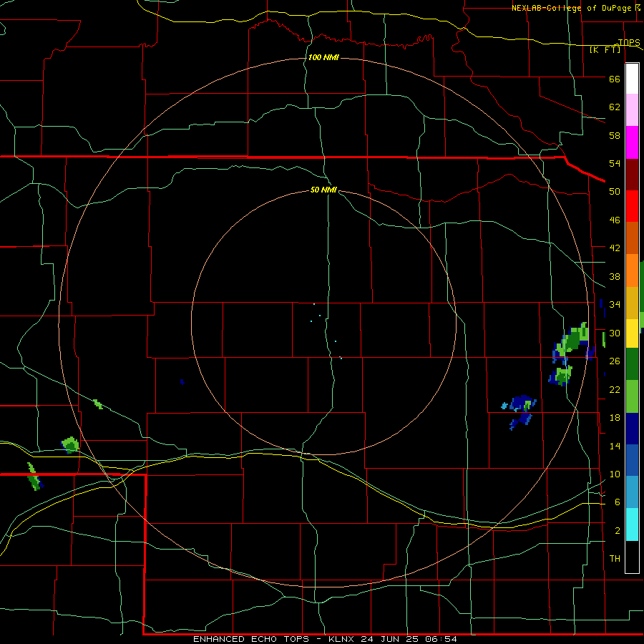Viewport: 644px width, 644px height.
Task: Click the "30" legend value
Action: tap(615, 333)
